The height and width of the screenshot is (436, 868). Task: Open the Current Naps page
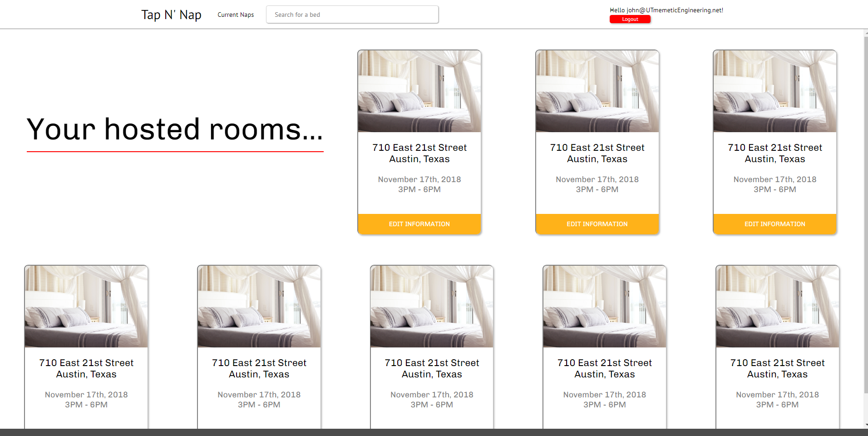[236, 15]
